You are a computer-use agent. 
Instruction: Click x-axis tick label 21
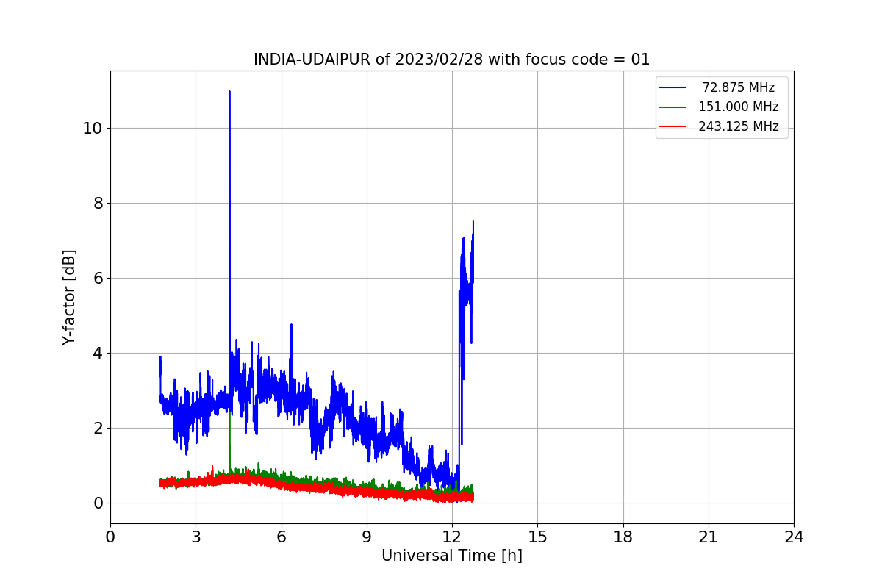click(x=708, y=537)
